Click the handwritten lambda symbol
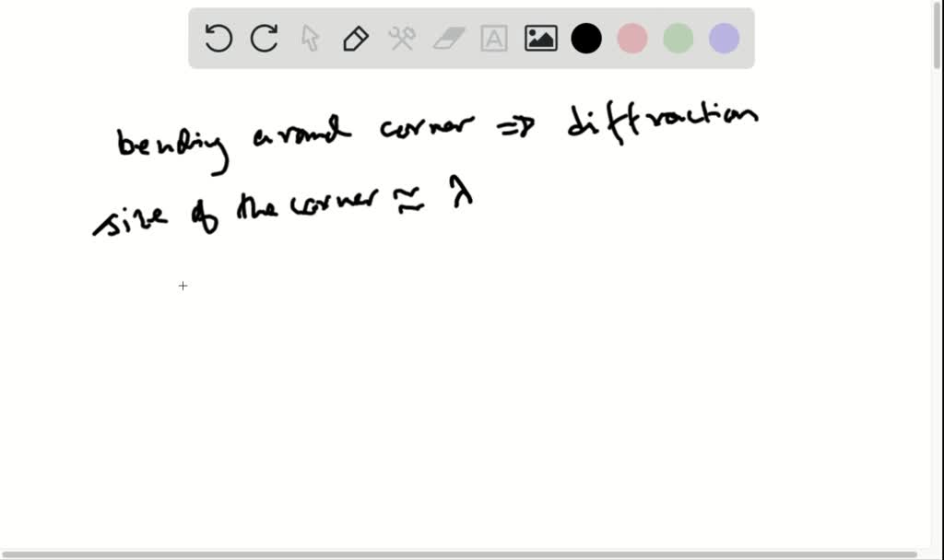The image size is (944, 560). pyautogui.click(x=460, y=194)
